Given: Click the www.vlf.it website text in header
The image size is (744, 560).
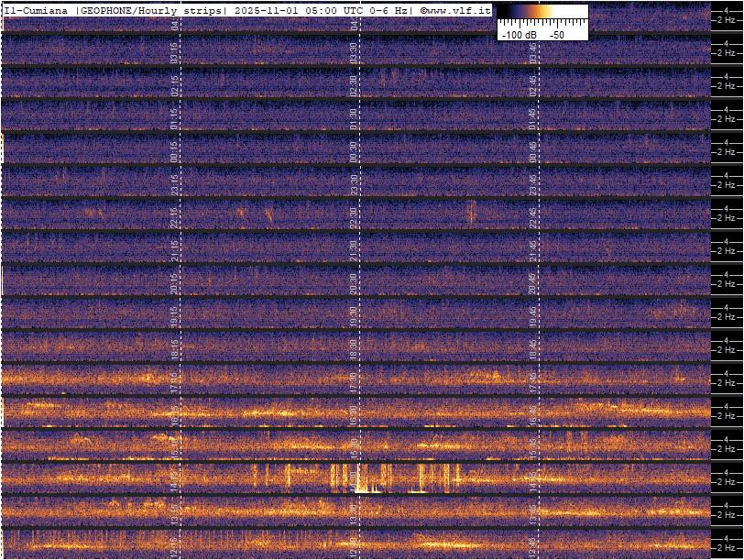Looking at the screenshot, I should 459,10.
